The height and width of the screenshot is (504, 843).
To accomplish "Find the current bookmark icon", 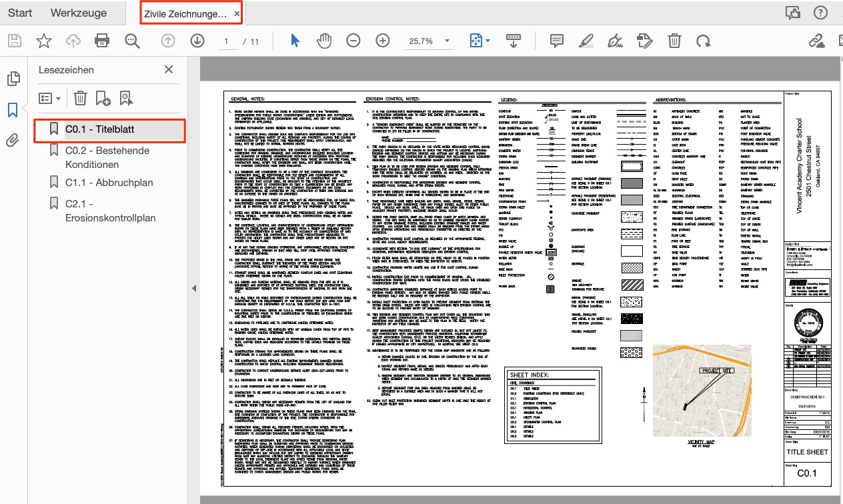I will [126, 98].
